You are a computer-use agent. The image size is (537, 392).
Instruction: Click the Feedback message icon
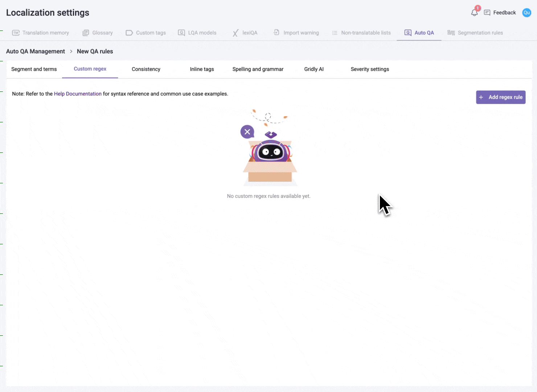point(487,13)
